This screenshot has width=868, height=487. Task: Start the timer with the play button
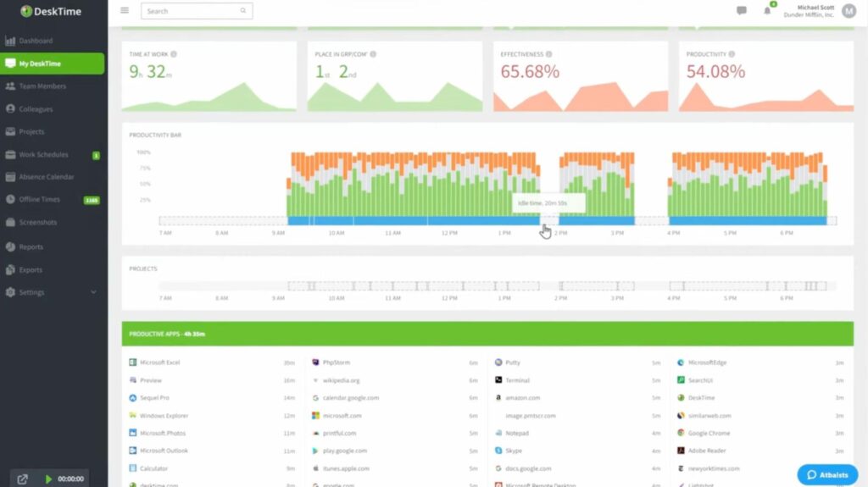point(48,479)
